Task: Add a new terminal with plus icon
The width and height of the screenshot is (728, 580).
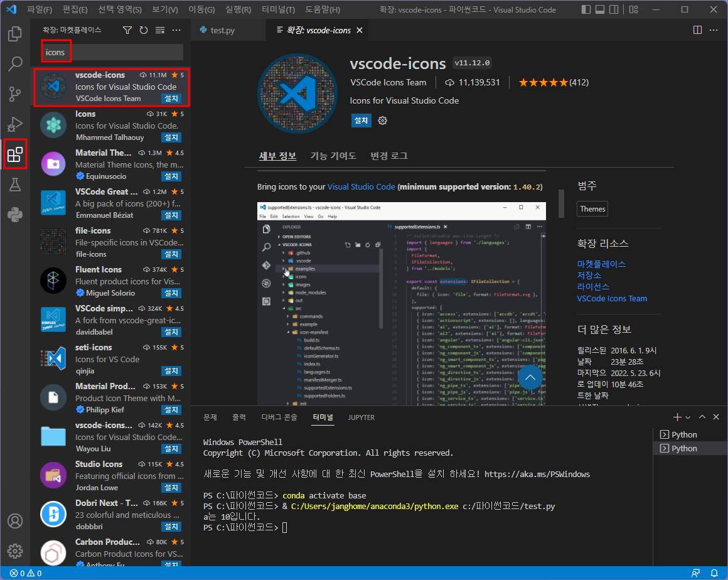Action: pos(677,417)
